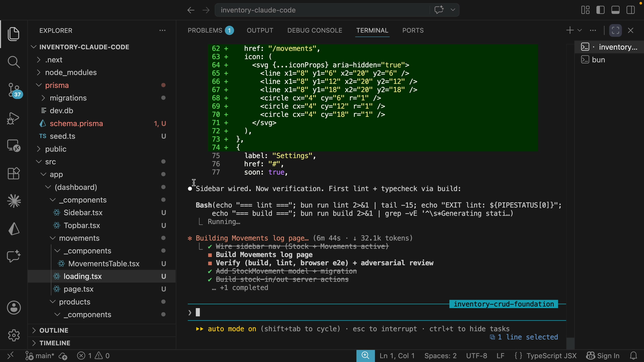Open Topbar.tsx file
Image resolution: width=644 pixels, height=362 pixels.
click(x=82, y=225)
